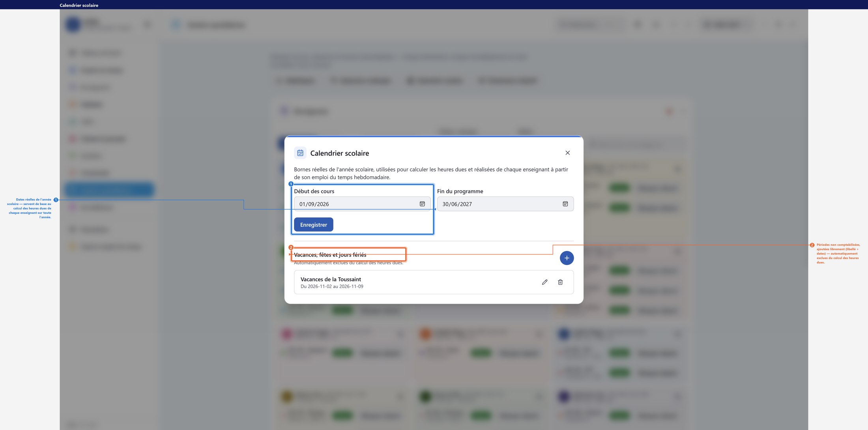Open date picker for Fin du programme
868x430 pixels.
point(565,204)
